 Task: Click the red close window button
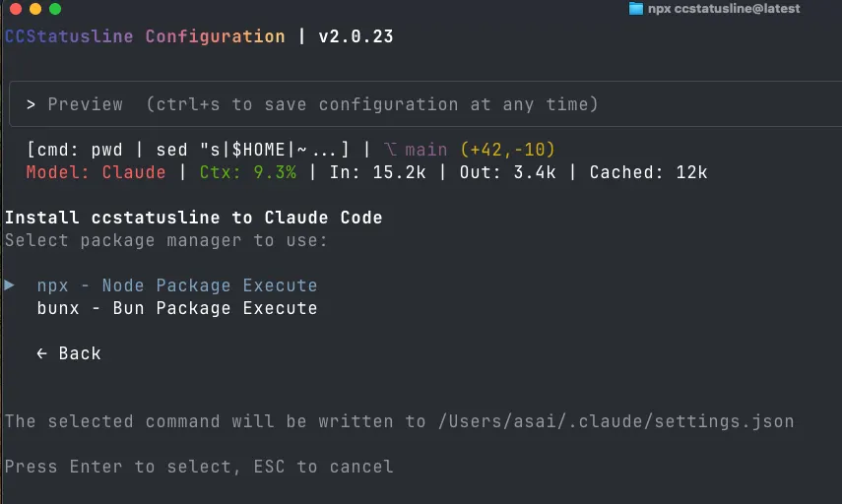point(16,9)
